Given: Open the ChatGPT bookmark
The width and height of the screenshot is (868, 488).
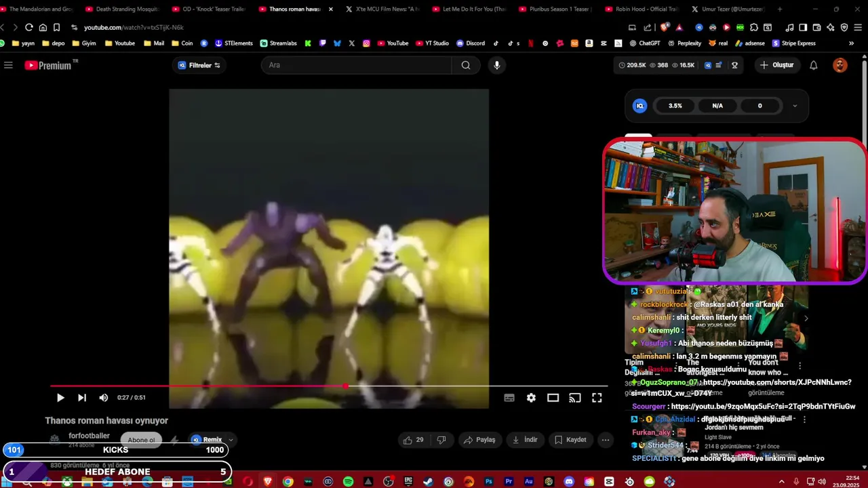Looking at the screenshot, I should [x=644, y=43].
